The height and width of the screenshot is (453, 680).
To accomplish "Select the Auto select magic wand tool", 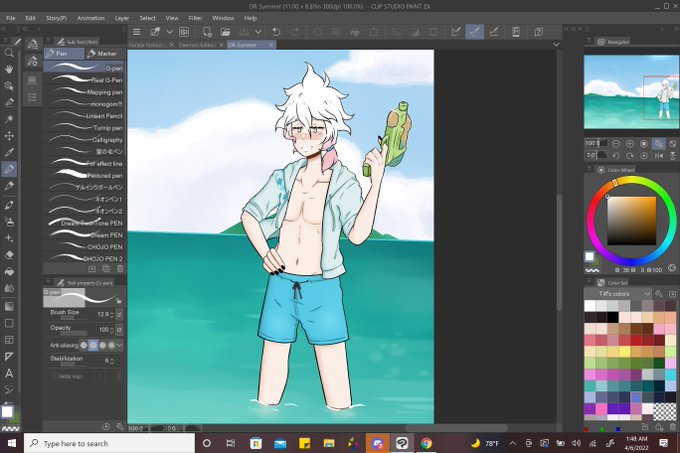I will (9, 119).
